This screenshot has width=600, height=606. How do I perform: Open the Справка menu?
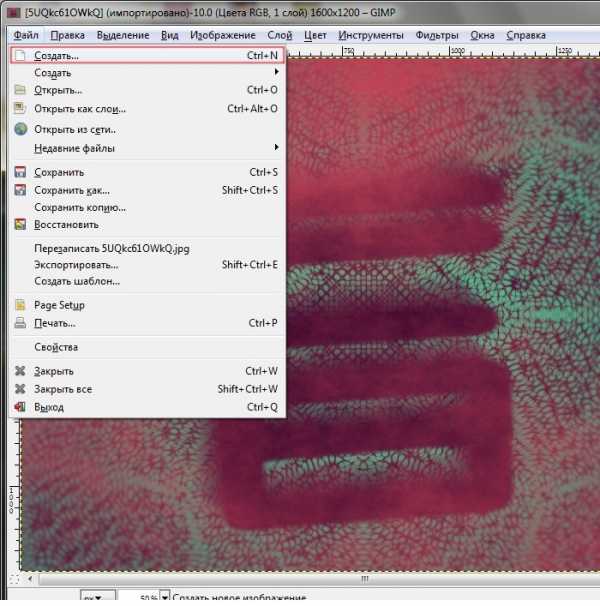[526, 35]
